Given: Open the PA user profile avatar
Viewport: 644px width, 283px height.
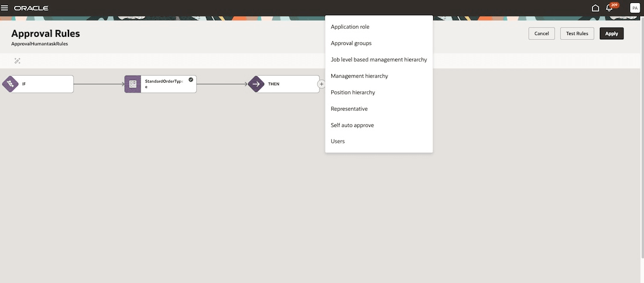Looking at the screenshot, I should coord(635,8).
